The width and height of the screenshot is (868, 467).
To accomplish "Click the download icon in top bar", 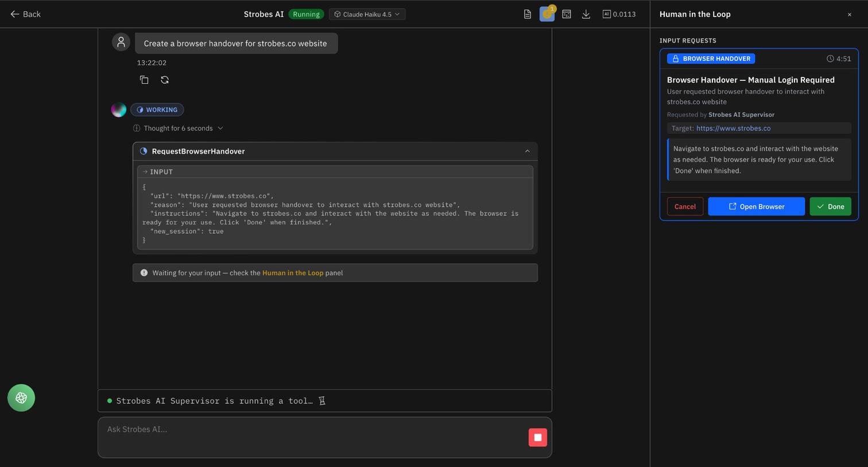I will (586, 14).
